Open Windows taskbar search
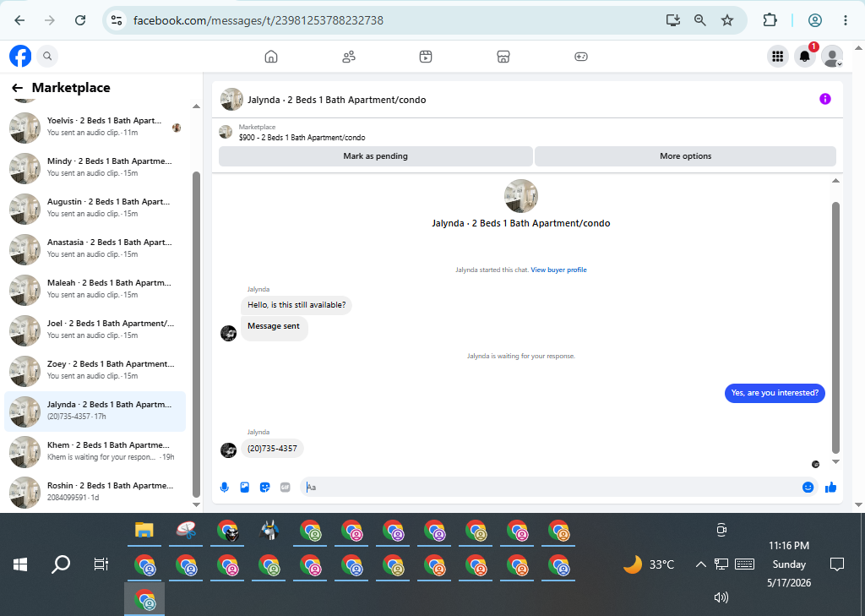This screenshot has width=865, height=616. 61,564
